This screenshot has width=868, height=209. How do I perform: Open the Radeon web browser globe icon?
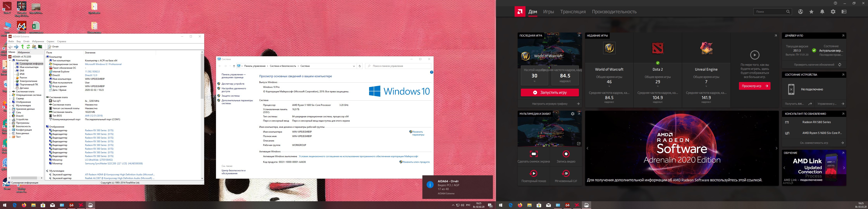[800, 12]
